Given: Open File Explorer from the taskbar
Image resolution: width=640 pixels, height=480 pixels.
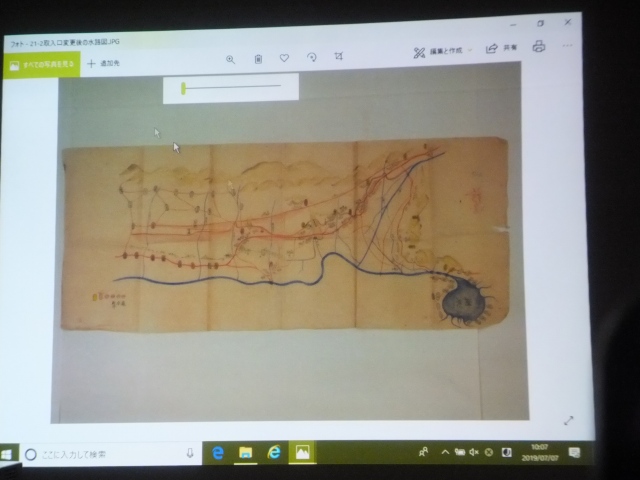Looking at the screenshot, I should click(245, 452).
